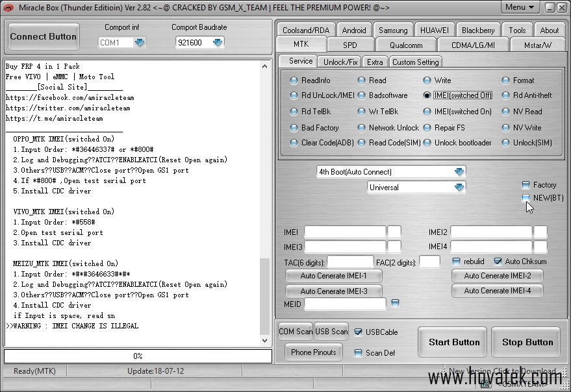Image resolution: width=571 pixels, height=392 pixels.
Task: Select IMEI(switched On) radio option
Action: pyautogui.click(x=427, y=112)
